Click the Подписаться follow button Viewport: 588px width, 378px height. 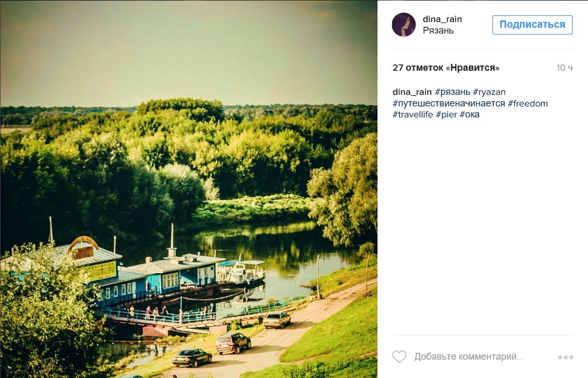click(532, 25)
